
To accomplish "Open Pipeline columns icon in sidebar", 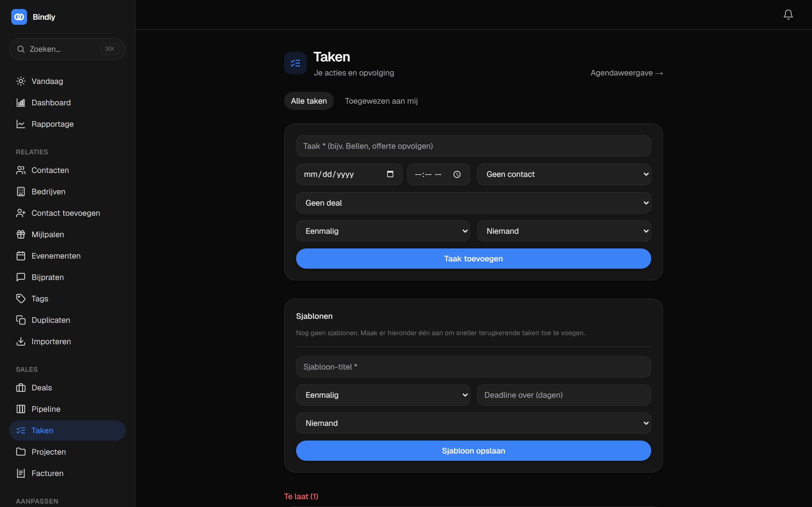I will coord(21,409).
